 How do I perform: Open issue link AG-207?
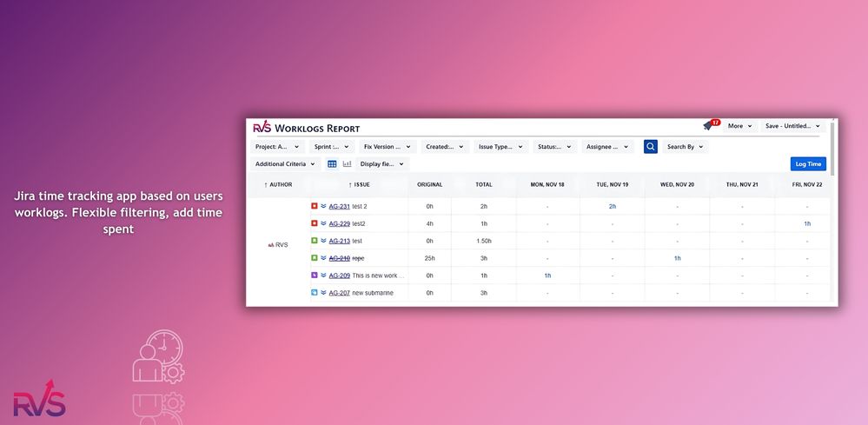(340, 293)
